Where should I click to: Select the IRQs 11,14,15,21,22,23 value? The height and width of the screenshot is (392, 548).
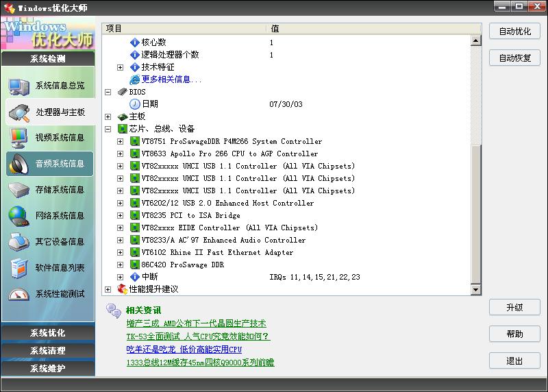pyautogui.click(x=314, y=278)
